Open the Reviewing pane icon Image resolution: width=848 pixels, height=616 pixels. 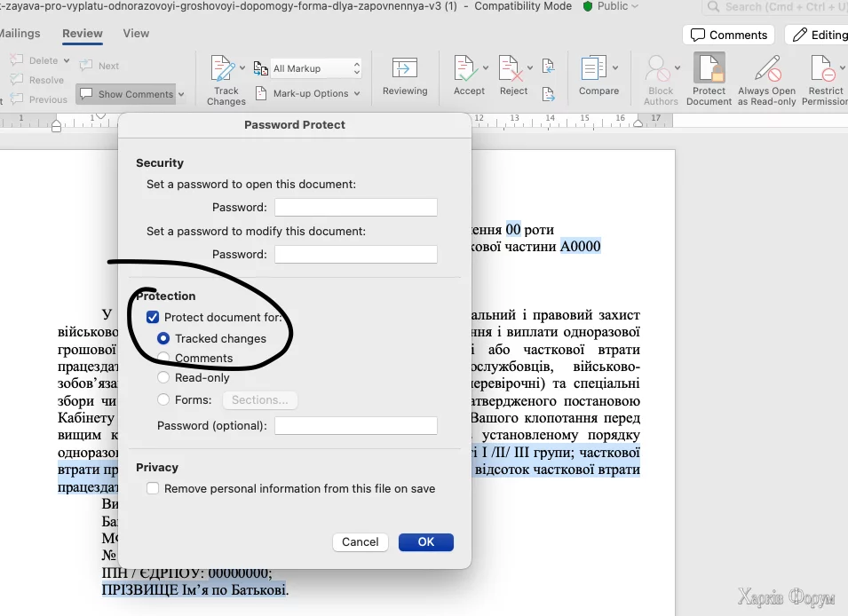(405, 69)
